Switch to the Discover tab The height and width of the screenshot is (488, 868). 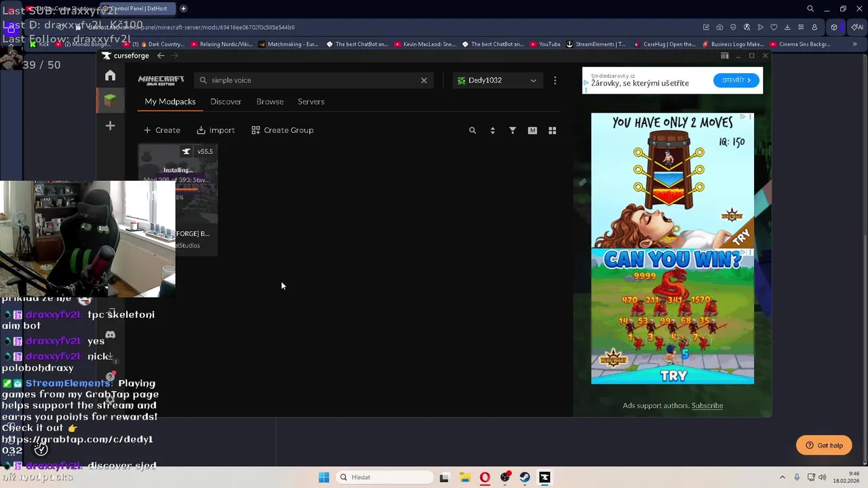(x=226, y=102)
